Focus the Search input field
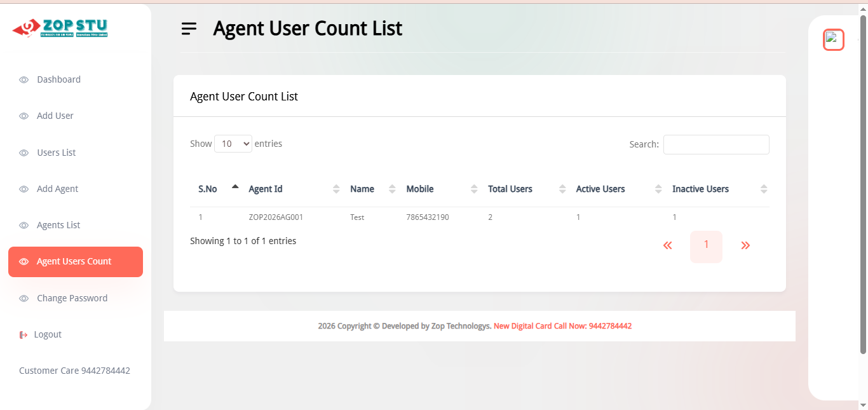 (715, 144)
